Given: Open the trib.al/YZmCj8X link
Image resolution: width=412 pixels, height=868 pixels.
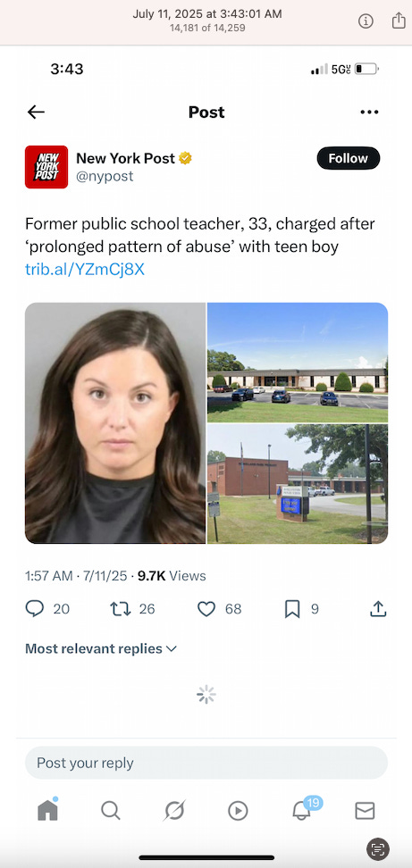Looking at the screenshot, I should (x=85, y=269).
